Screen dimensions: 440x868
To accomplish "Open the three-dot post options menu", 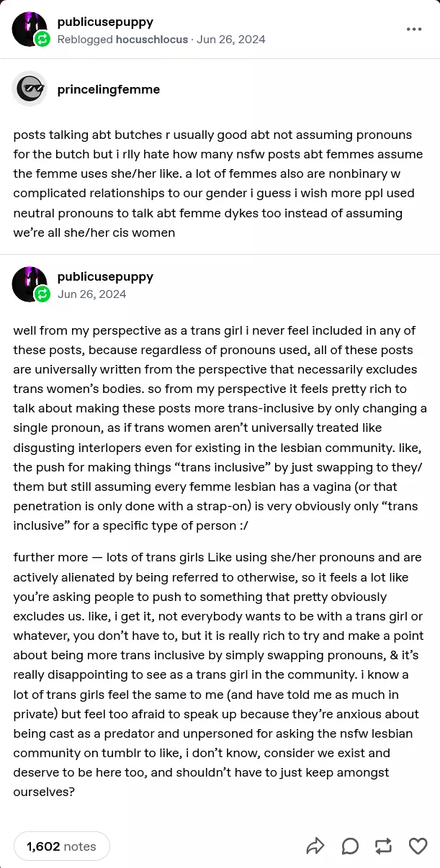I will coord(413,30).
